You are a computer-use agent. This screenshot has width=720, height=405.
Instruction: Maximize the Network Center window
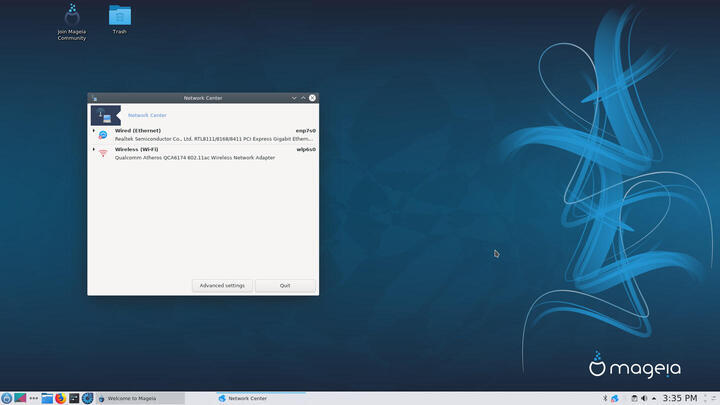303,98
